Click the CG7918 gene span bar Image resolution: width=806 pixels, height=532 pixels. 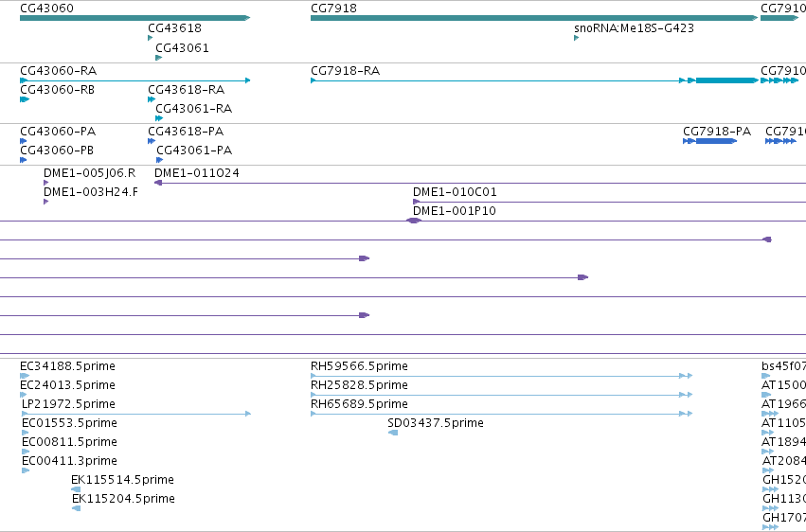click(534, 18)
